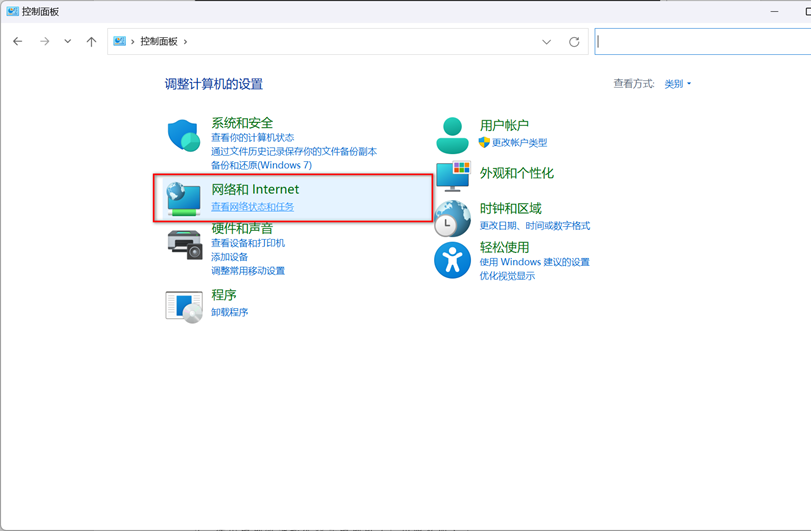Open 网络和 Internet heading
This screenshot has height=531, width=811.
click(255, 189)
